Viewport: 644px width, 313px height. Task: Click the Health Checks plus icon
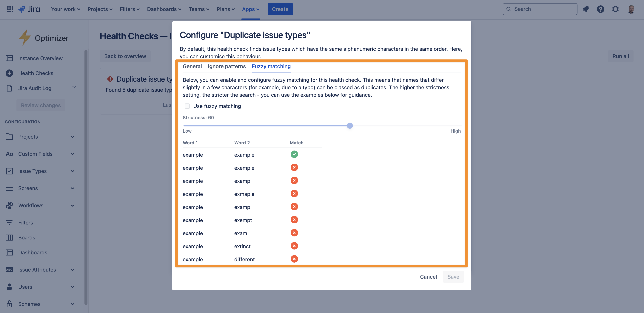coord(9,73)
